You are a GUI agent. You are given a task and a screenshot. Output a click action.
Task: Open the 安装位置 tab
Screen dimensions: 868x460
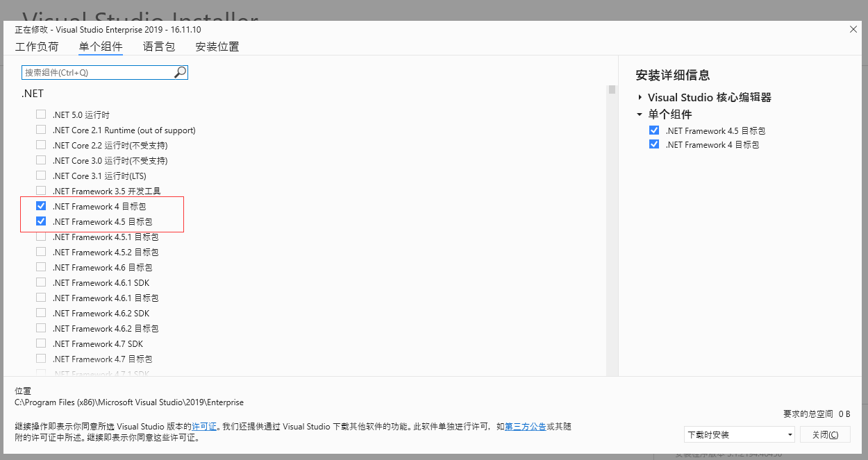click(217, 46)
